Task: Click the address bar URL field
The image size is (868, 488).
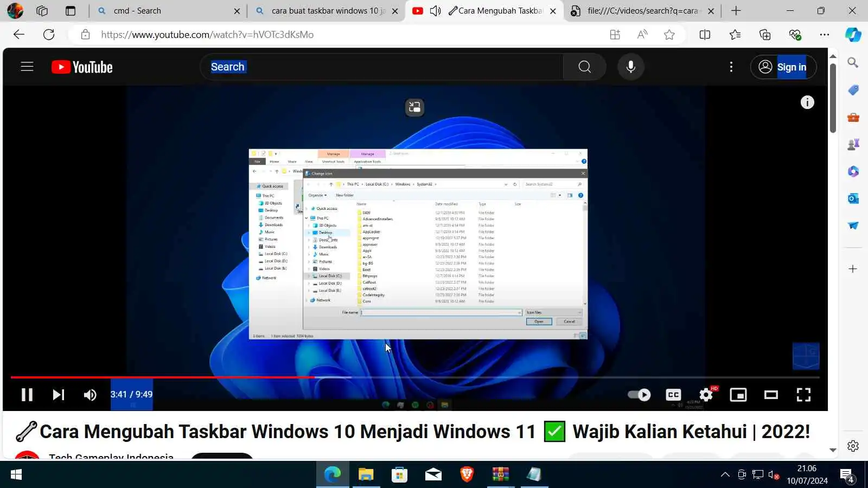Action: pyautogui.click(x=347, y=35)
